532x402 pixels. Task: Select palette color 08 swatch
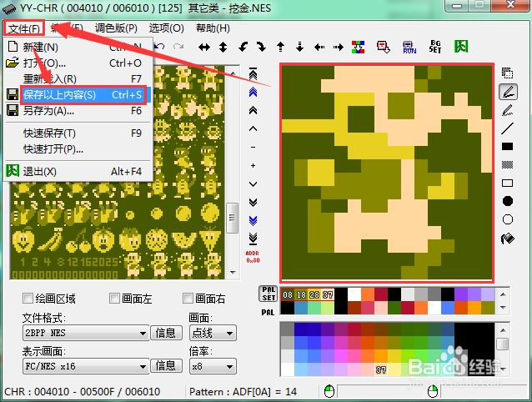288,294
